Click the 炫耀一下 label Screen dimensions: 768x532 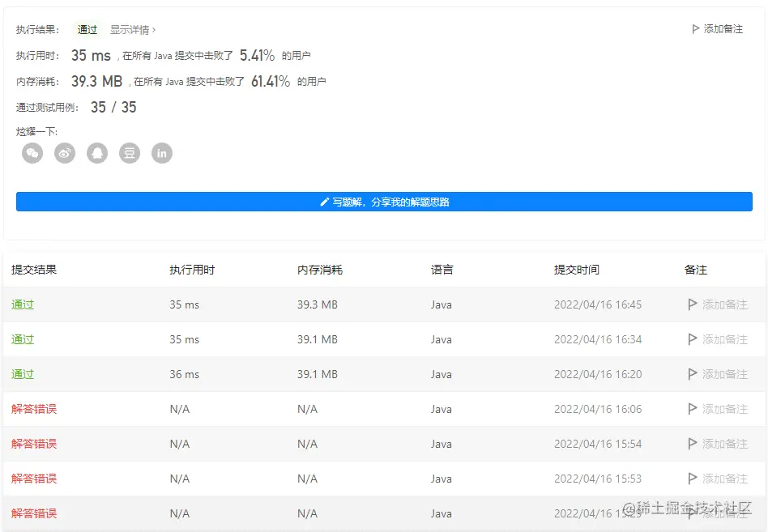pos(36,131)
